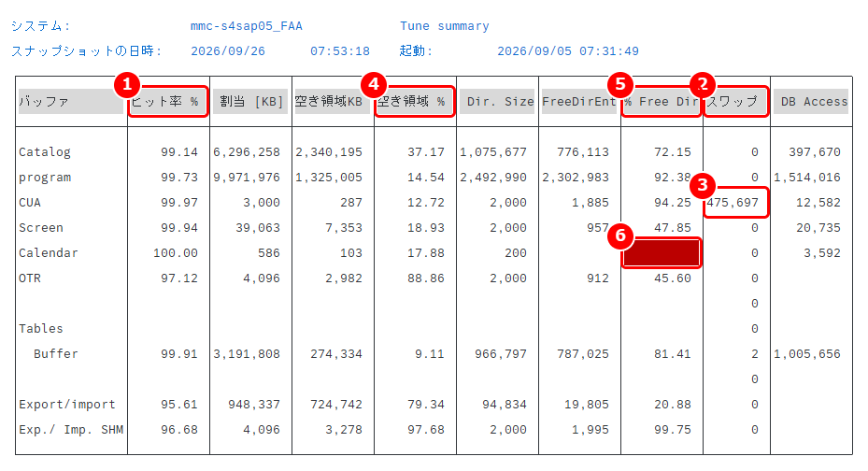
Task: Select Screen allocation 39,063
Action: point(258,227)
